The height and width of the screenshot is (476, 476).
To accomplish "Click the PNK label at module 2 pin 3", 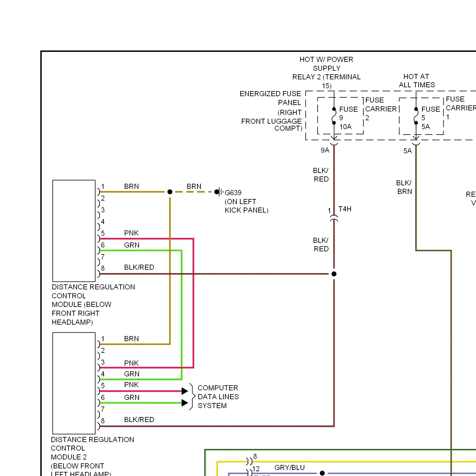I will (131, 363).
